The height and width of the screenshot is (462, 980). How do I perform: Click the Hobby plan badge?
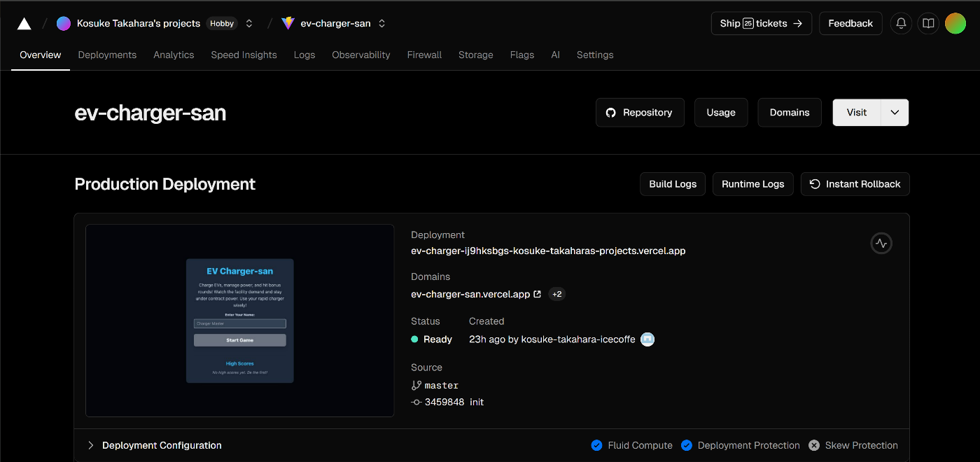[222, 23]
